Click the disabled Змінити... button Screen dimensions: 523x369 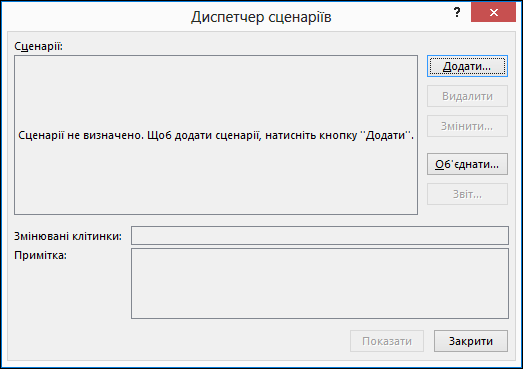[x=467, y=126]
